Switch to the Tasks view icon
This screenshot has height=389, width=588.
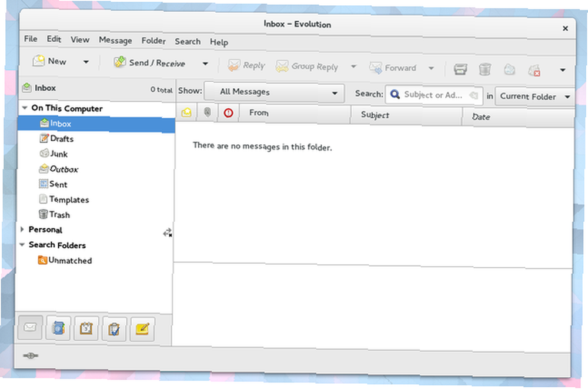tap(114, 330)
